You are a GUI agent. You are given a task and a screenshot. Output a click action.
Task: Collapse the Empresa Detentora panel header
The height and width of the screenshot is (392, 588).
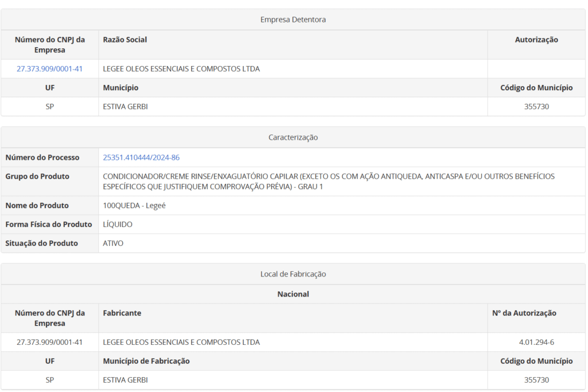click(293, 20)
